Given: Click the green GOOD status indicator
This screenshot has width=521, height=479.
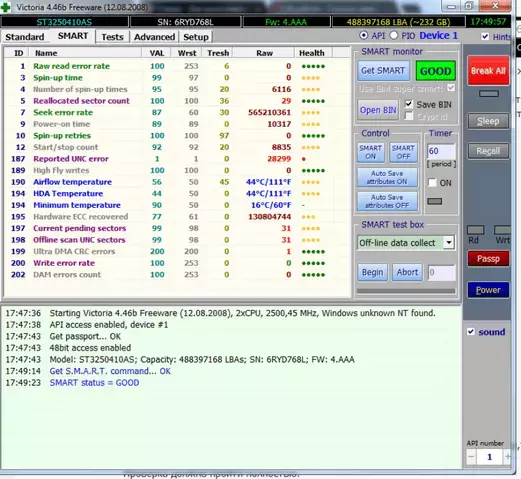Looking at the screenshot, I should point(435,71).
